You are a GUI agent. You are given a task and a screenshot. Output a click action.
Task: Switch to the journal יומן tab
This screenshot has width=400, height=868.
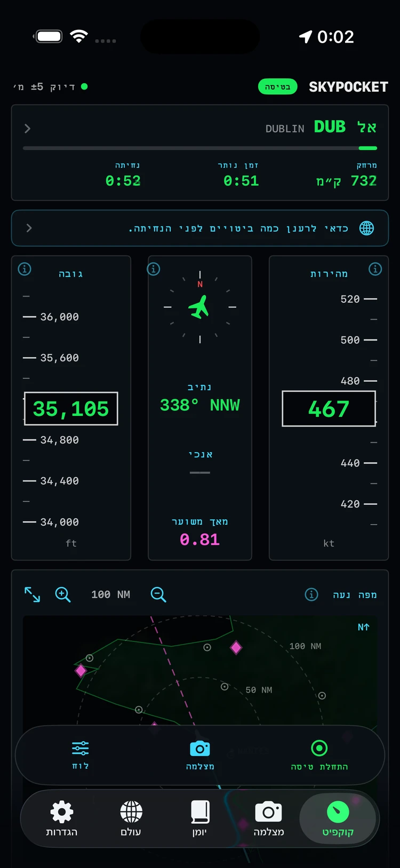point(199,819)
